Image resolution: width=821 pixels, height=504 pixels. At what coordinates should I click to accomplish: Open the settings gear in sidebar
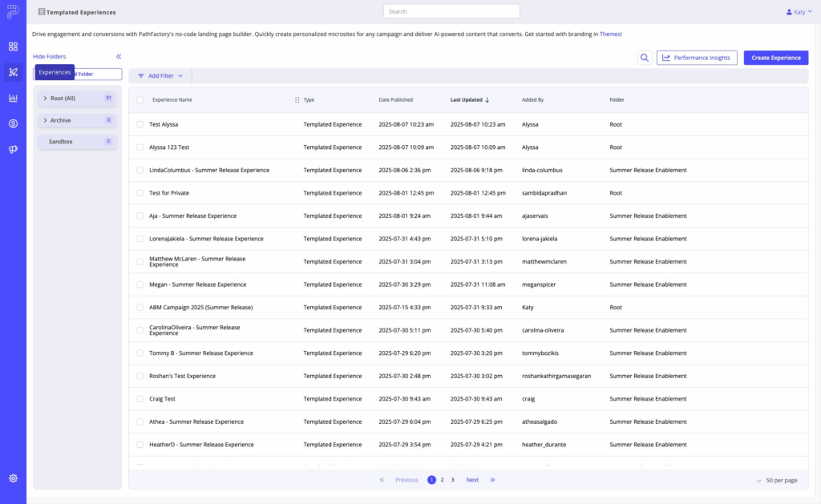pyautogui.click(x=13, y=478)
